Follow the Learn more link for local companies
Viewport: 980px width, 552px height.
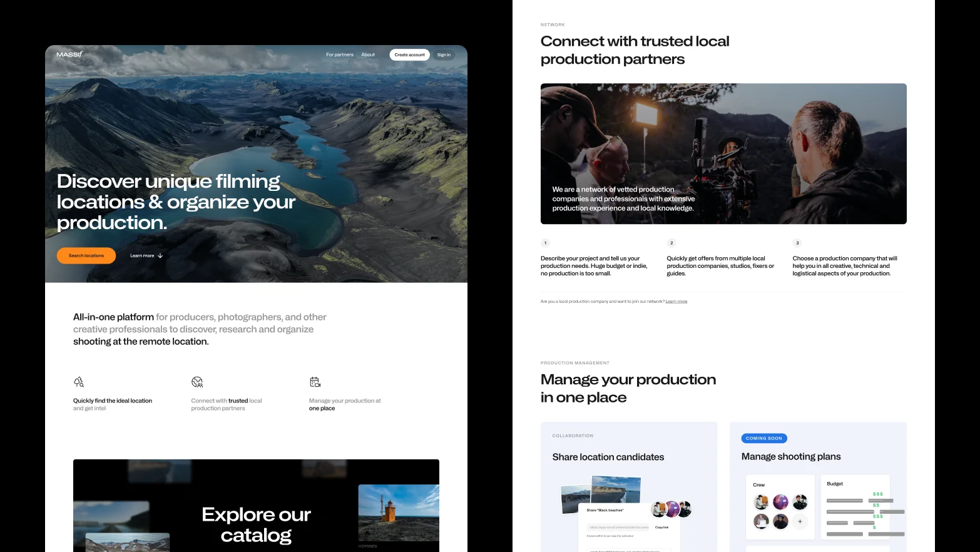pos(676,302)
